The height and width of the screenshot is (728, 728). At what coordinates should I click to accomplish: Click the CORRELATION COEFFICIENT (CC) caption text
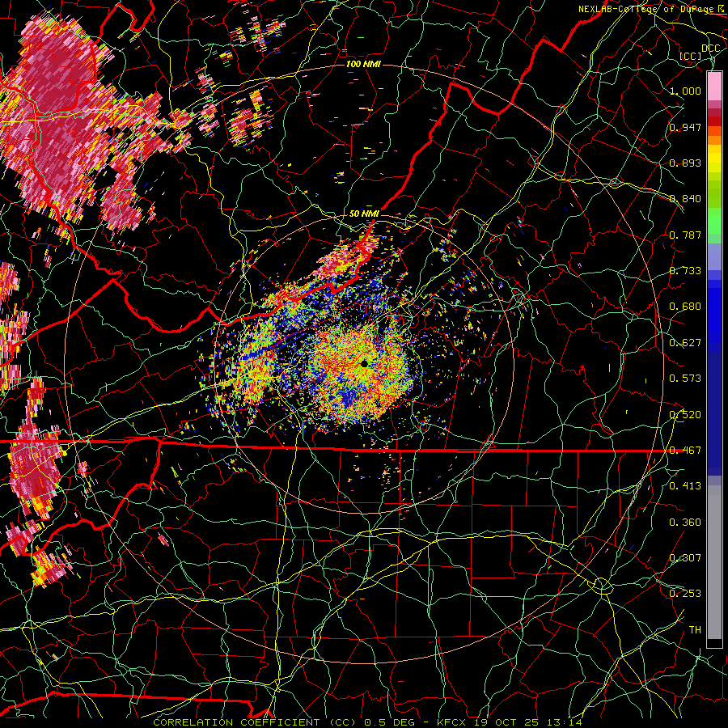pos(255,722)
